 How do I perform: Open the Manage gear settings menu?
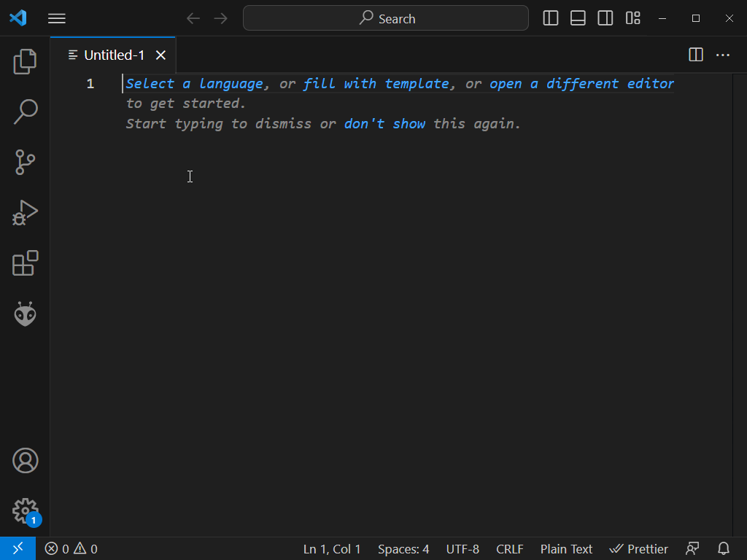click(x=25, y=511)
